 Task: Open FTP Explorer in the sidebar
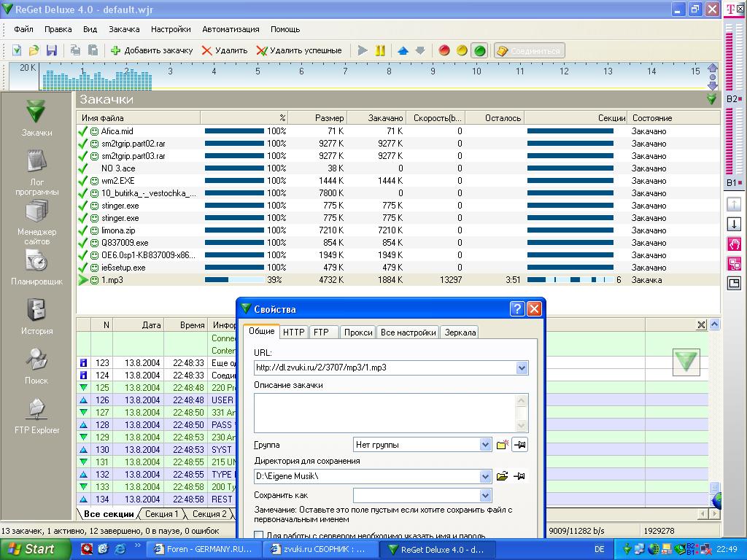coord(36,416)
